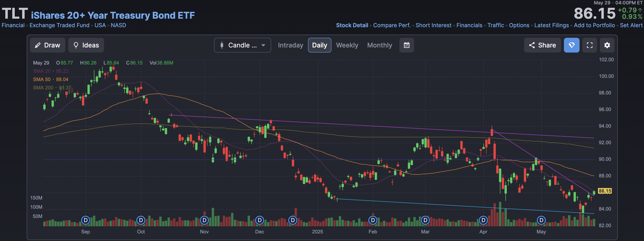Open Stock Detail view
The height and width of the screenshot is (241, 644).
pos(352,25)
